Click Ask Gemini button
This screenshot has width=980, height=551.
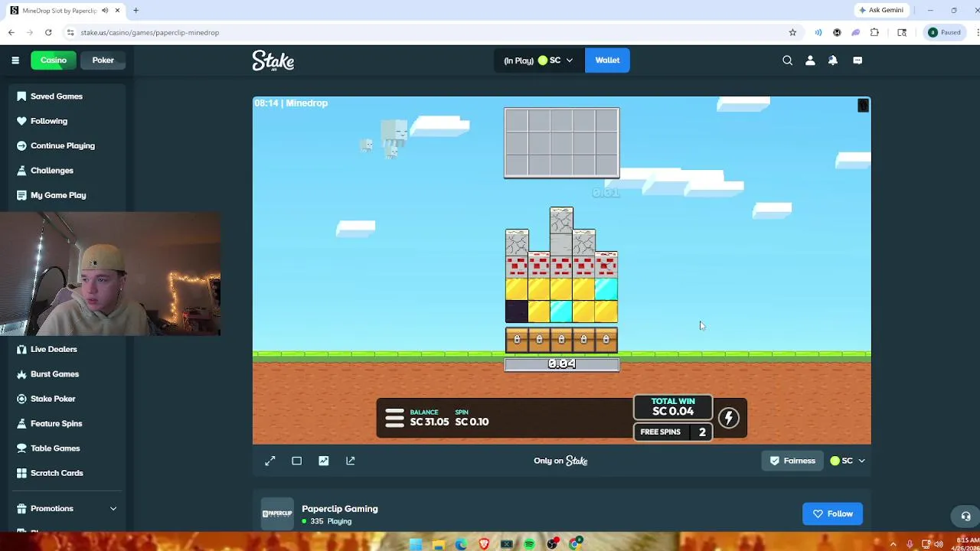click(x=881, y=10)
